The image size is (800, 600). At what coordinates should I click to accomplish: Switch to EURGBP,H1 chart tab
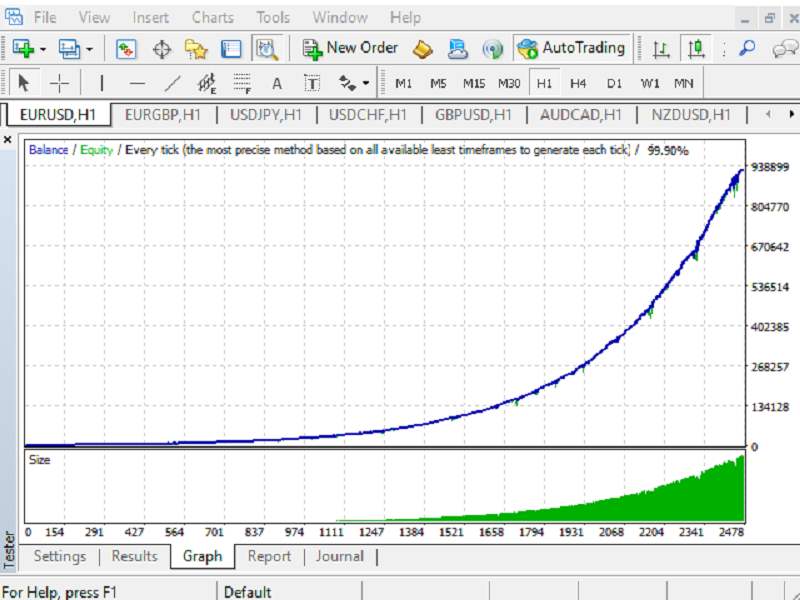(x=163, y=115)
